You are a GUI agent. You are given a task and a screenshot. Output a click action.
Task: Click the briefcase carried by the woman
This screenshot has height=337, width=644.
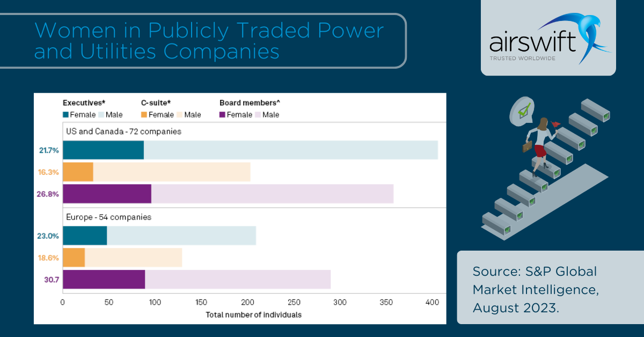coord(528,146)
